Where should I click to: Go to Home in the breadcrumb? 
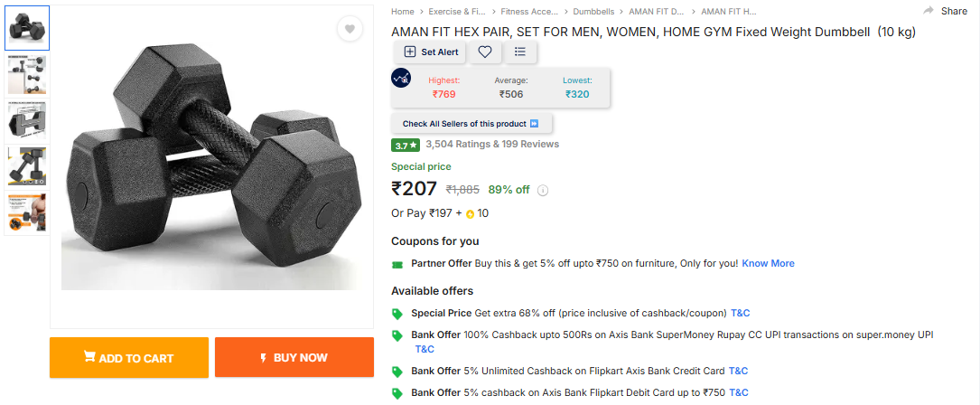click(x=403, y=12)
